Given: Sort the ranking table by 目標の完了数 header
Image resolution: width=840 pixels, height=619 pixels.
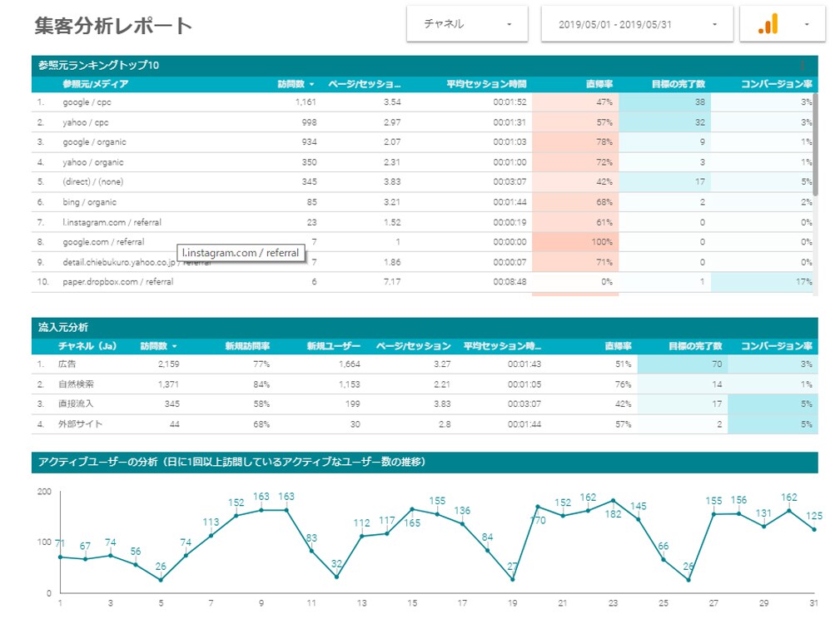Looking at the screenshot, I should (678, 84).
